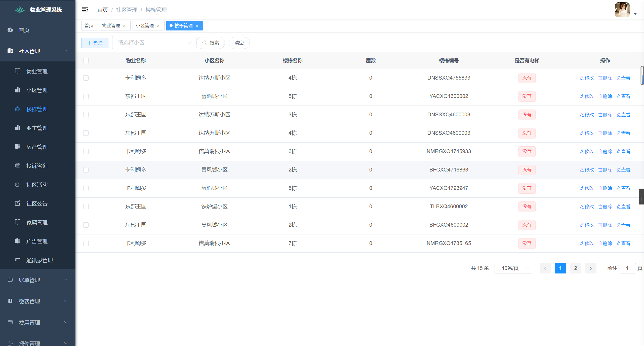The height and width of the screenshot is (346, 644).
Task: Click the 社区活动 puzzle icon
Action: 18,184
